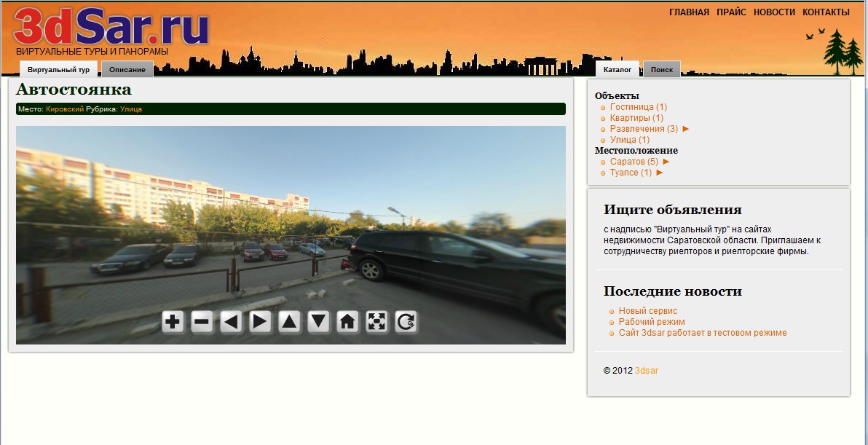Browse Развлечения (3) objects
The image size is (868, 445).
pos(644,129)
